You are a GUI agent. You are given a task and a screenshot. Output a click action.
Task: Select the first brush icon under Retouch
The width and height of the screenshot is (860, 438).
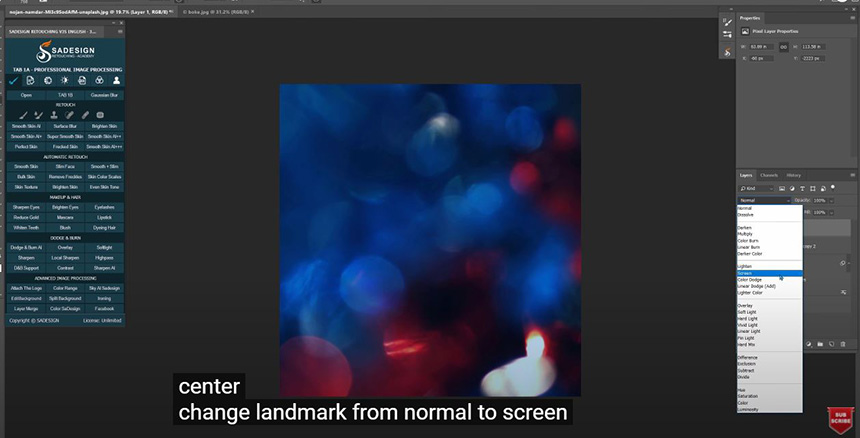[x=24, y=115]
